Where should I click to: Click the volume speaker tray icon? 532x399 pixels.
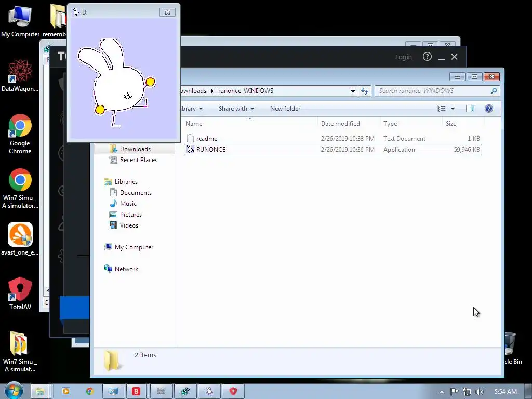tap(479, 392)
